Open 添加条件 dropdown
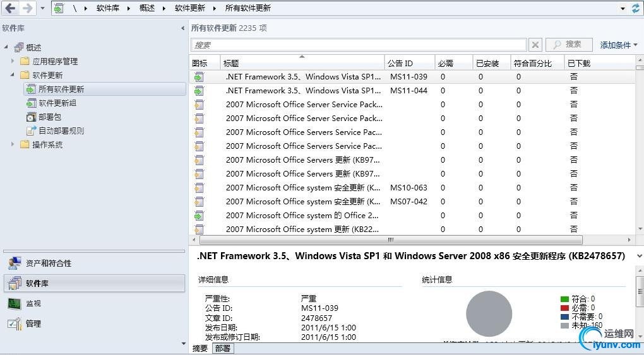Image resolution: width=644 pixels, height=355 pixels. 619,45
